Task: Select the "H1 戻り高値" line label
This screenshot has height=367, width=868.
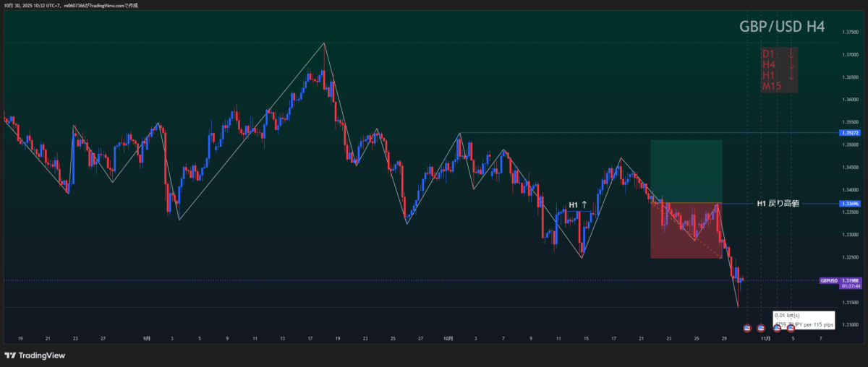Action: pos(778,204)
